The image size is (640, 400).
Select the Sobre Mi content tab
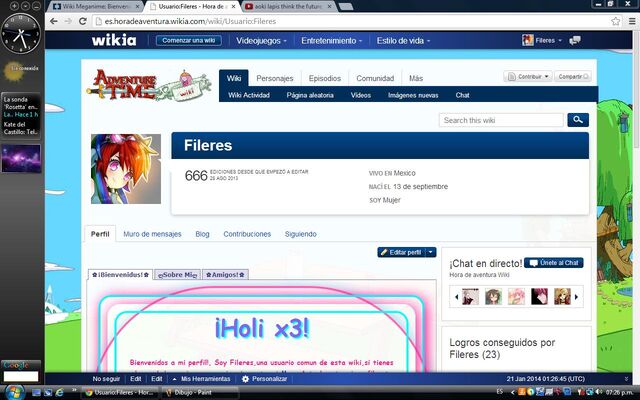tap(177, 275)
